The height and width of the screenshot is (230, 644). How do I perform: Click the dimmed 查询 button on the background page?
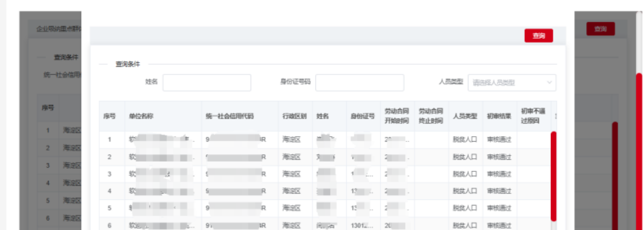pos(600,29)
